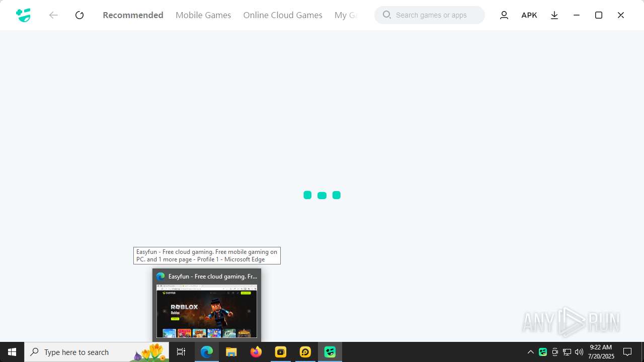Click the Easyfun preview title text
Screen dimensions: 644x362
[213, 277]
